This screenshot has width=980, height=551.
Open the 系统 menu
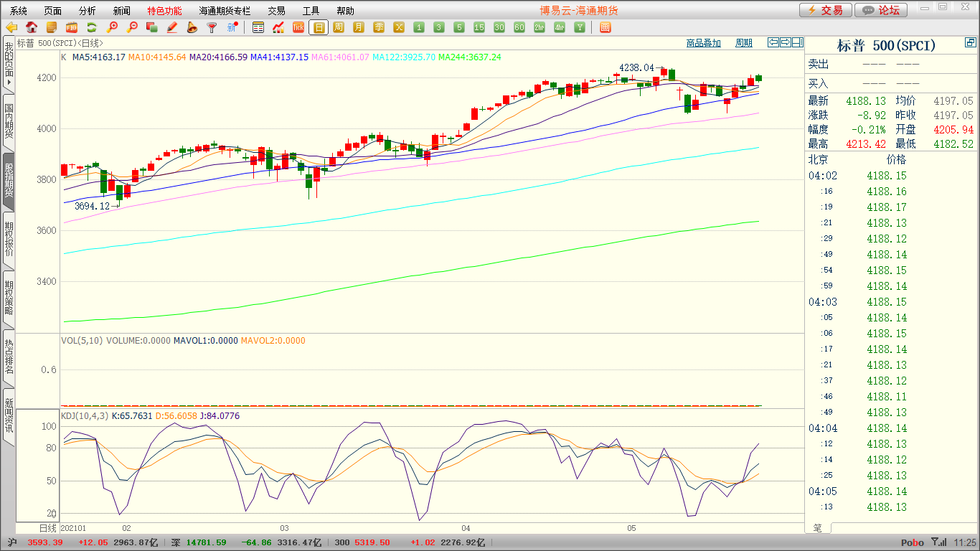19,11
